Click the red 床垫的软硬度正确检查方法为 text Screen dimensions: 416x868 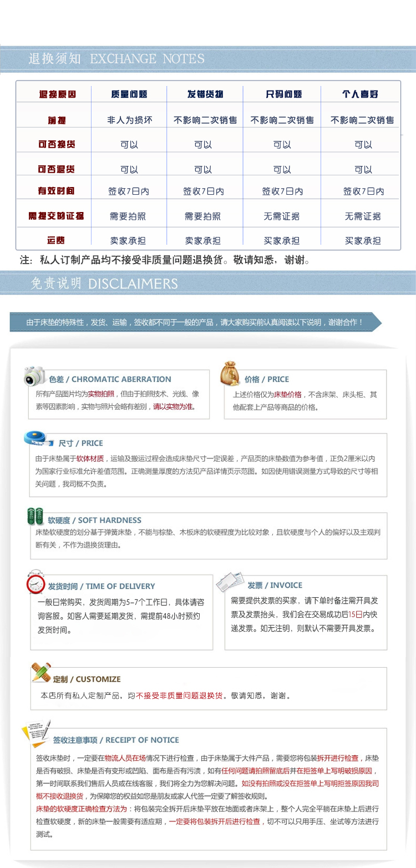pos(82,809)
